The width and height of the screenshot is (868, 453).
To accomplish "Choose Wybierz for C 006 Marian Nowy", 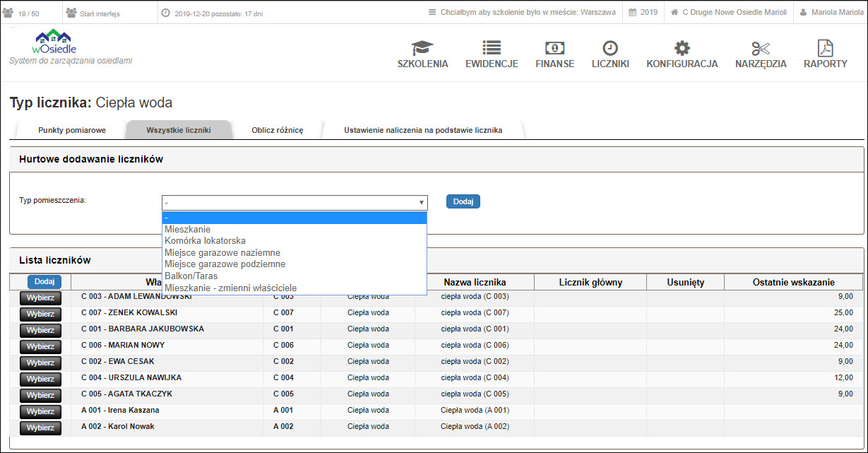I will coord(40,346).
